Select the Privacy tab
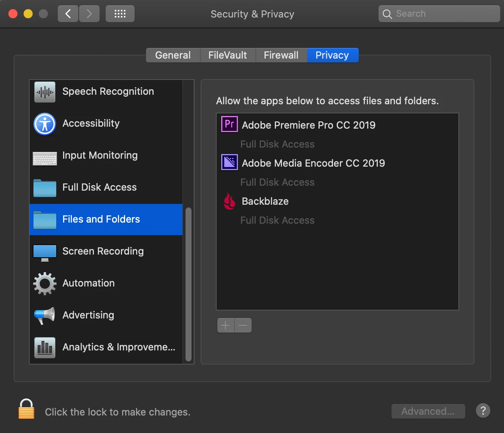The height and width of the screenshot is (433, 504). [333, 55]
